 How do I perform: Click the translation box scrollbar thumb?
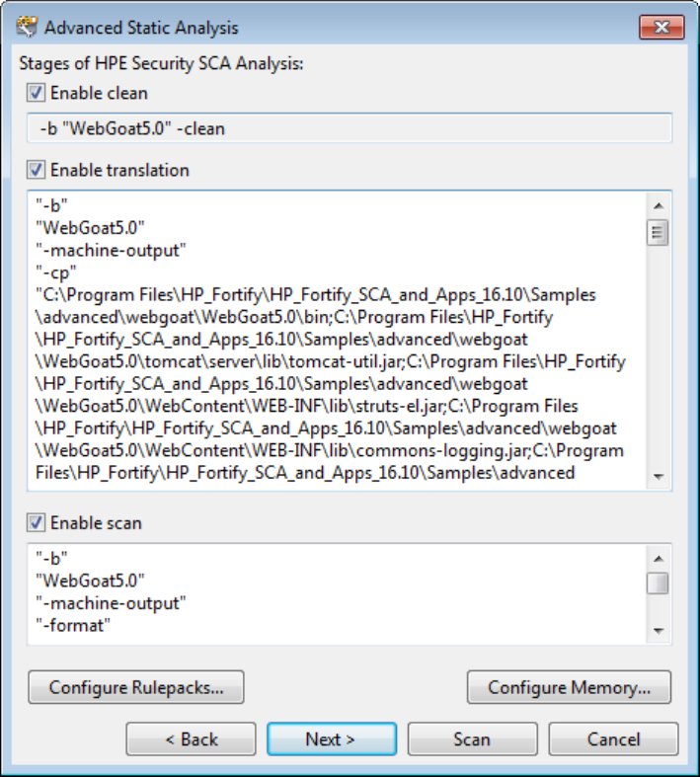659,233
